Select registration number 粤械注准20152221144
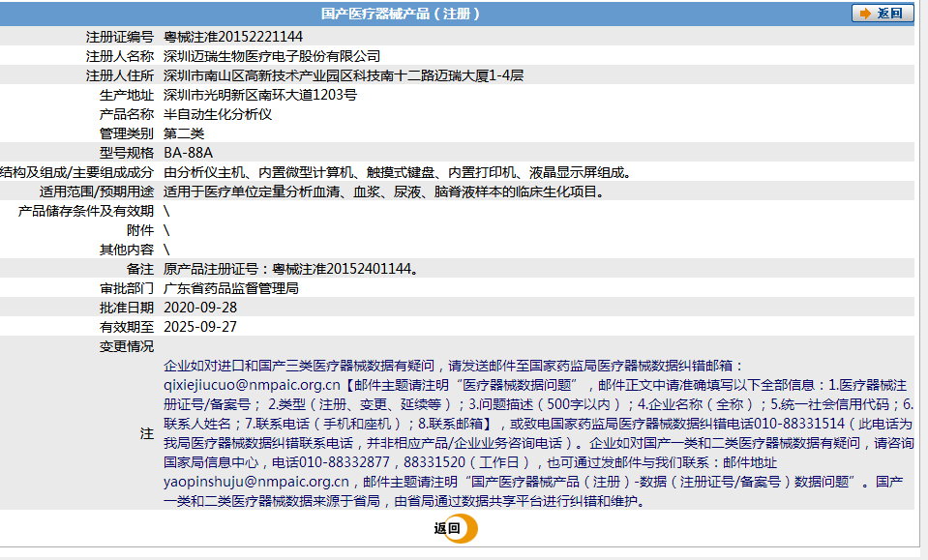This screenshot has width=928, height=560. pyautogui.click(x=233, y=37)
